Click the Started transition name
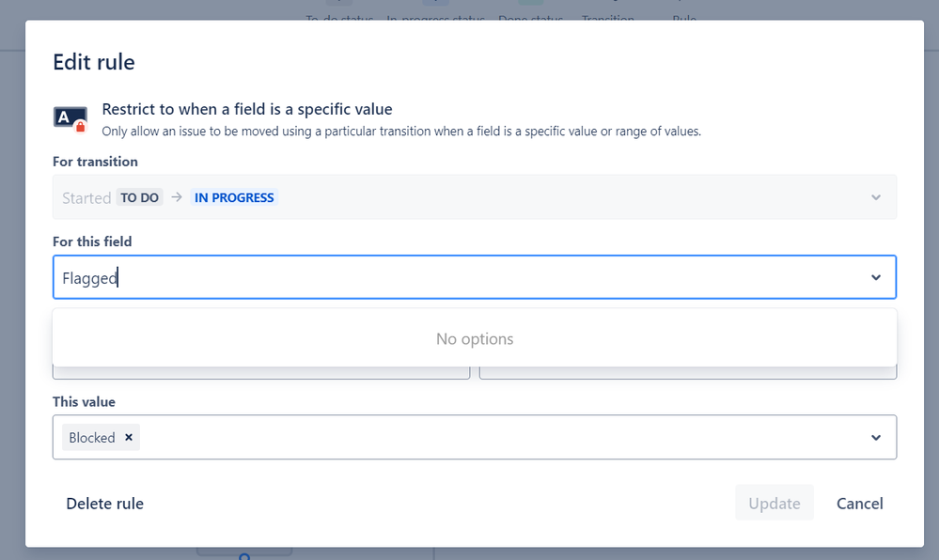The height and width of the screenshot is (560, 939). [x=86, y=197]
